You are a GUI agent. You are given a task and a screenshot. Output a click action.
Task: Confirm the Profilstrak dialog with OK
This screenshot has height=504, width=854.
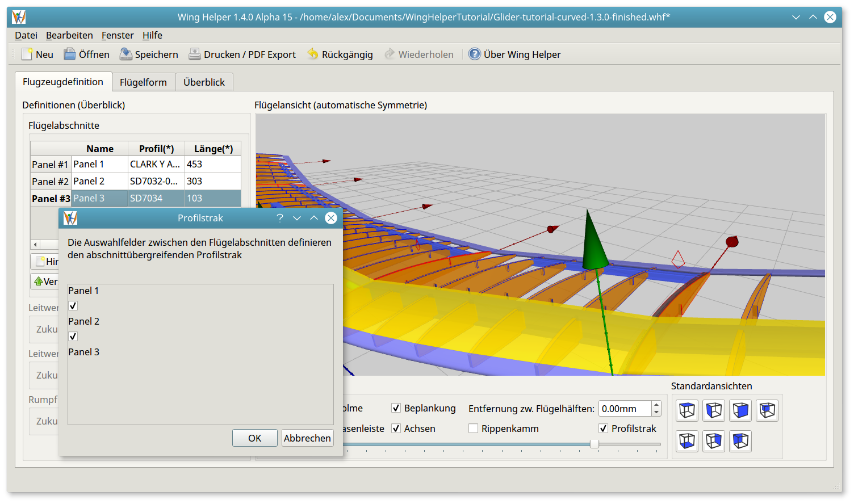click(x=254, y=438)
